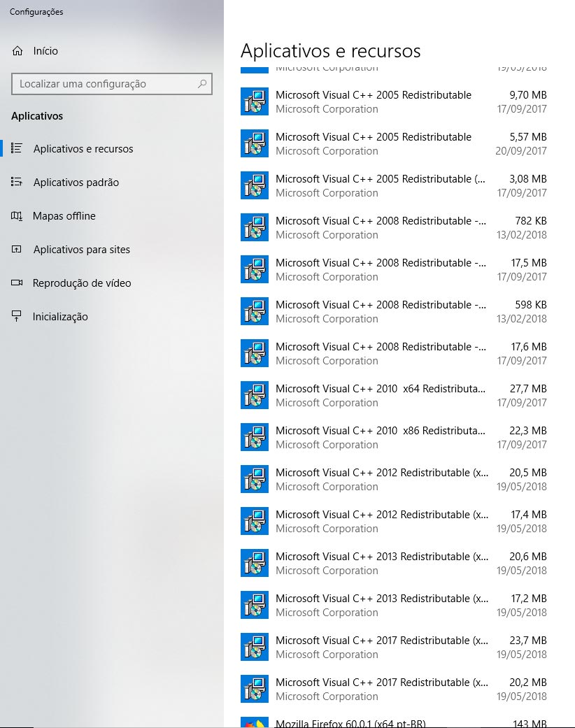
Task: Click the Reprodução de vídeo camera icon
Action: coord(17,283)
